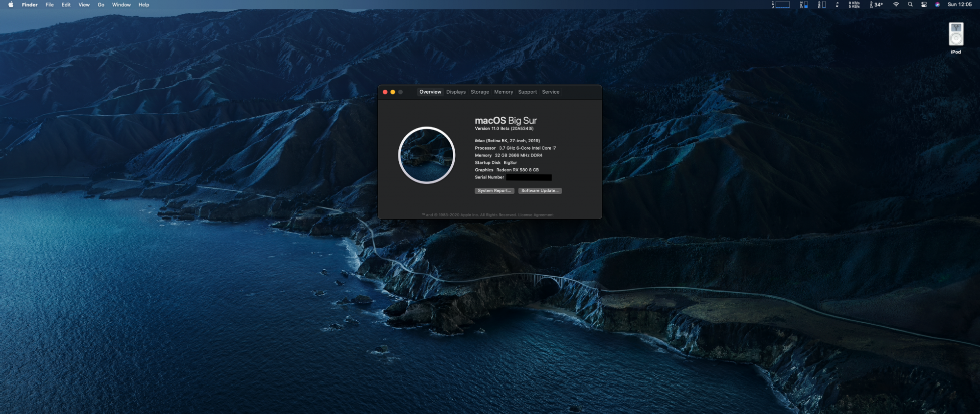
Task: Open the Finder menu
Action: click(30, 4)
